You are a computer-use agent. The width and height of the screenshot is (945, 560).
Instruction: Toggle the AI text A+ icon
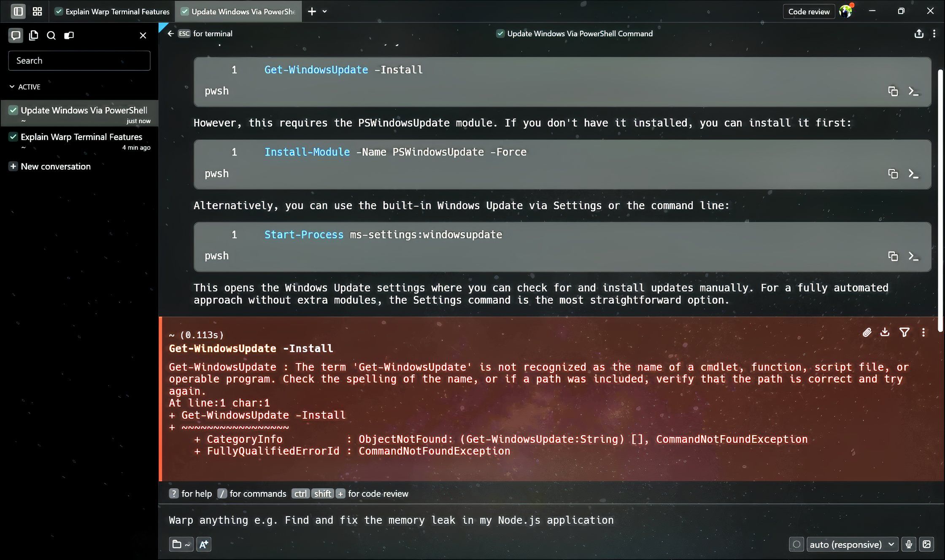point(204,544)
